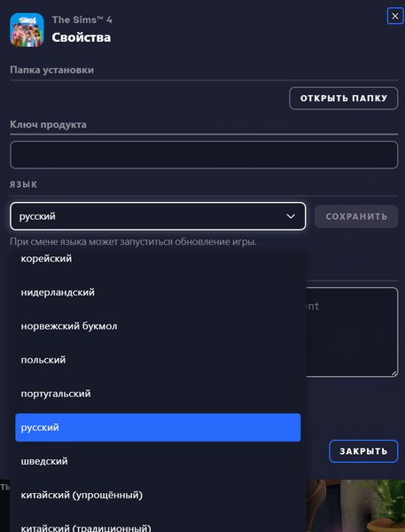Open the install folder via ОТКРЫТЬ ПАПКУ
This screenshot has height=532, width=405.
[344, 98]
